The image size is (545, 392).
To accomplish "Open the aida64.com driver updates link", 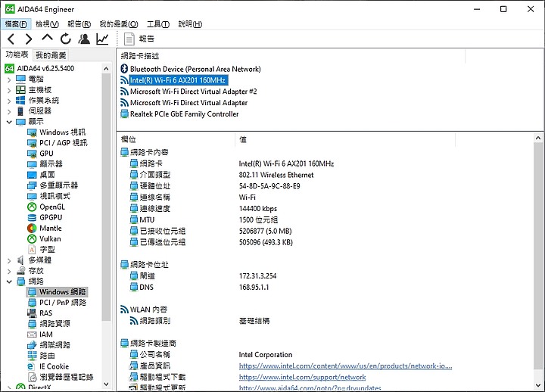I will (x=310, y=387).
